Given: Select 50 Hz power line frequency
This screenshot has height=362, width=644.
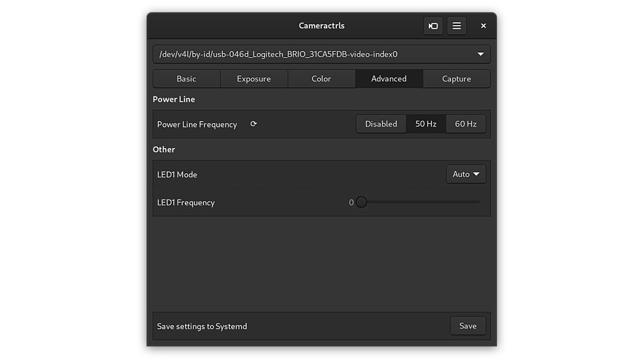Looking at the screenshot, I should 426,123.
